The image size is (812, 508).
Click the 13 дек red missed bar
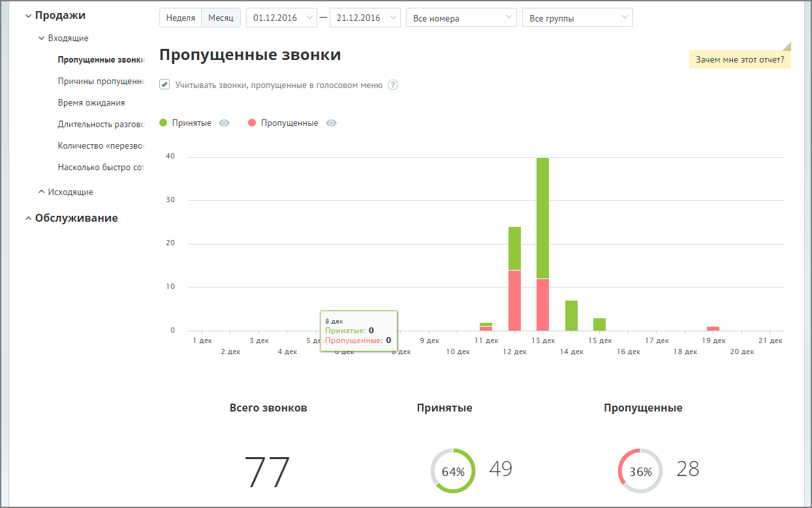point(543,305)
